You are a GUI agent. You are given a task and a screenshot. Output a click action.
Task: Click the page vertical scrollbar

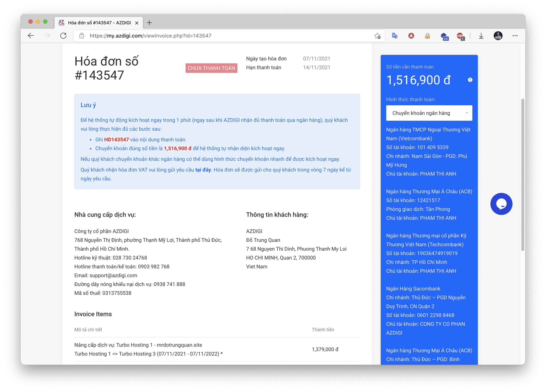click(522, 175)
